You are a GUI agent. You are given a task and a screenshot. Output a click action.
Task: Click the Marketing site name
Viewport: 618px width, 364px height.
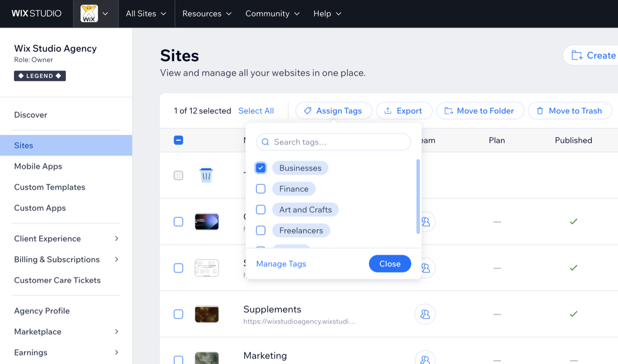pos(265,356)
